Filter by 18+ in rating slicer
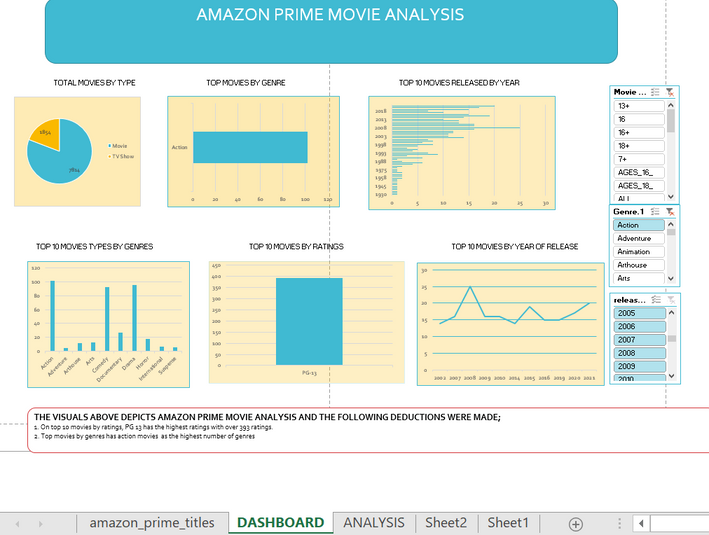Image resolution: width=709 pixels, height=535 pixels. 639,146
